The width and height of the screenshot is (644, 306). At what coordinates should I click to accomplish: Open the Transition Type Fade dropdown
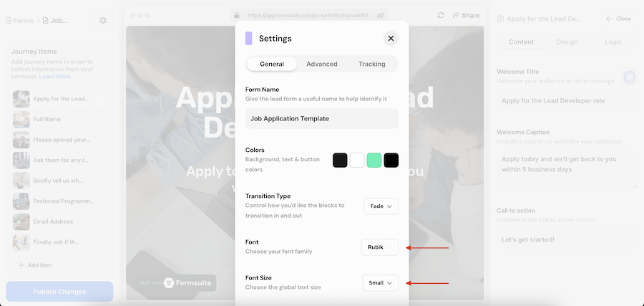click(381, 206)
